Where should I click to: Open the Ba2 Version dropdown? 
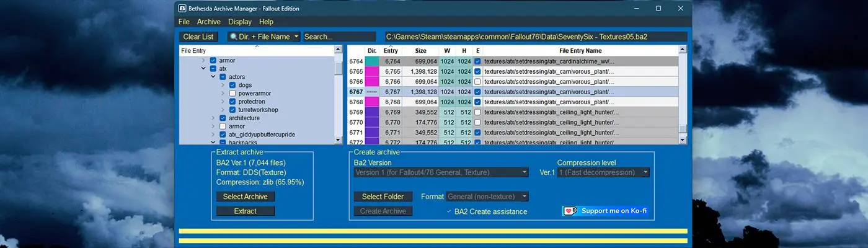click(x=441, y=172)
